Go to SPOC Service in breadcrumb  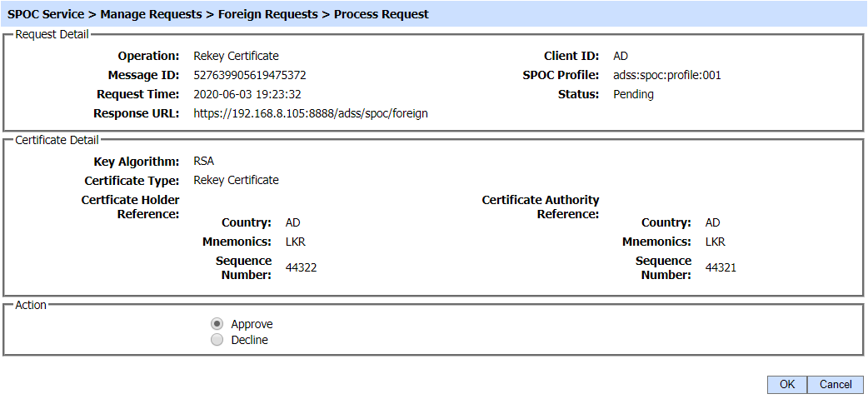[46, 14]
